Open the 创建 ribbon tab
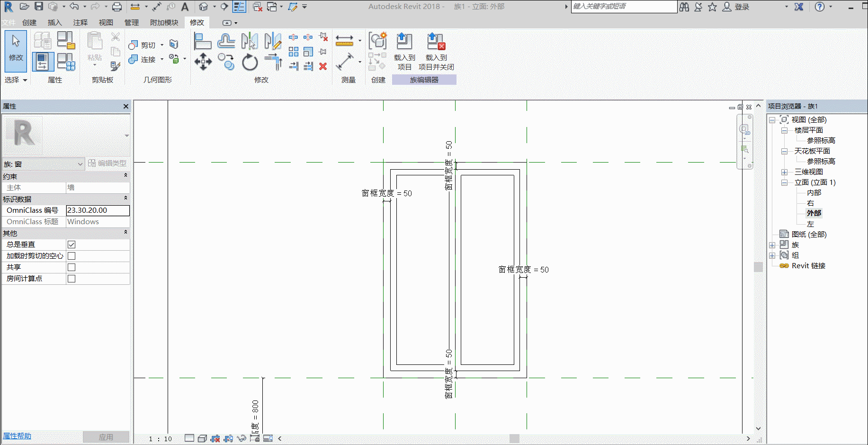 29,22
